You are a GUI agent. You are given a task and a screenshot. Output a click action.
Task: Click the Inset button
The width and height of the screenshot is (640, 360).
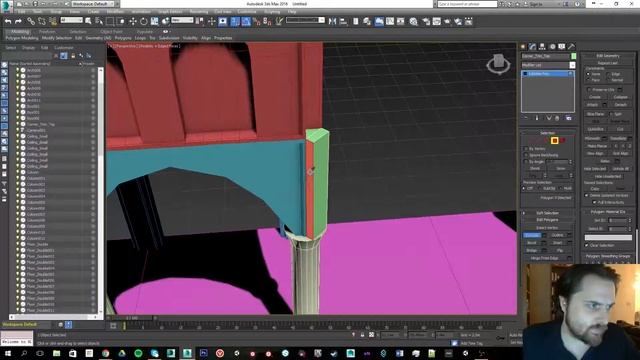[x=558, y=243]
